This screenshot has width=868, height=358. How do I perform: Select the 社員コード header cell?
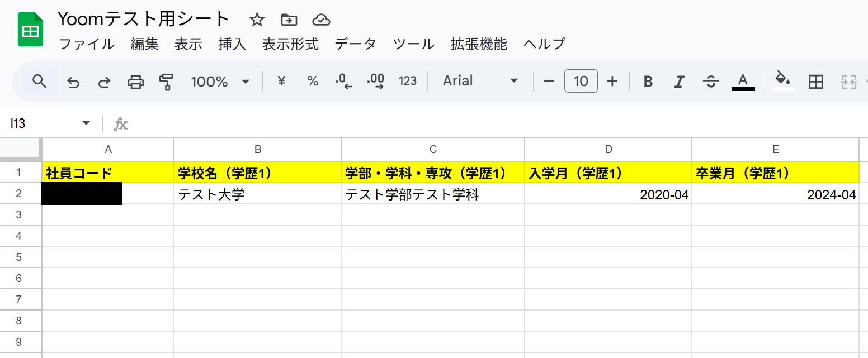[x=108, y=173]
